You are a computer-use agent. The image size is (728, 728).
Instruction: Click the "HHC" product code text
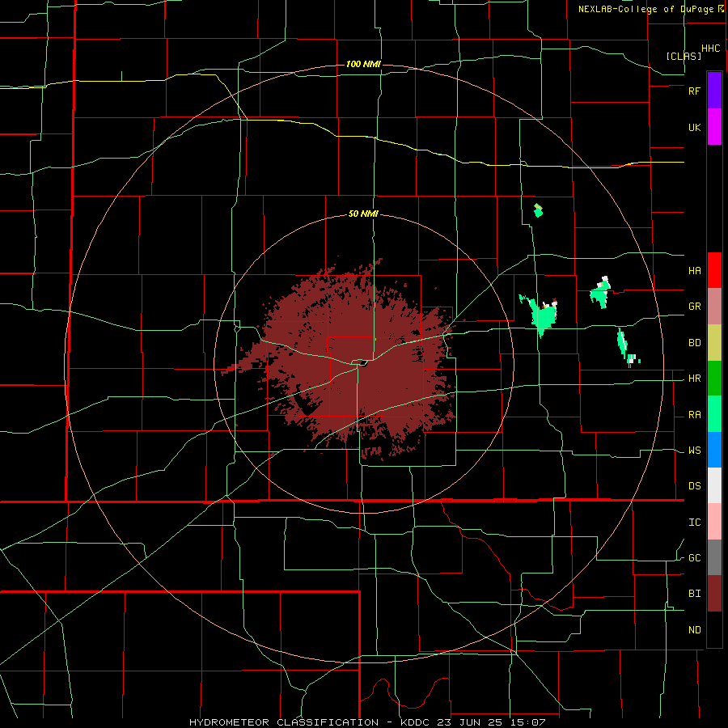[x=710, y=49]
